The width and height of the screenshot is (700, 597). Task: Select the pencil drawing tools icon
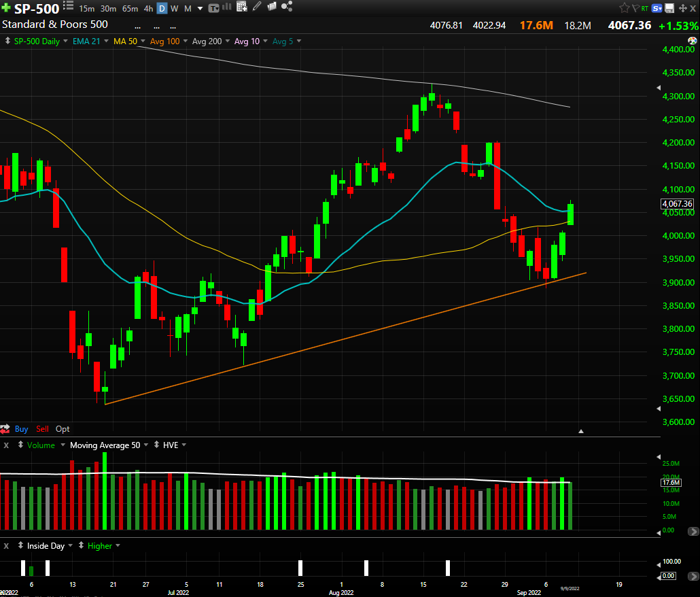tap(257, 6)
